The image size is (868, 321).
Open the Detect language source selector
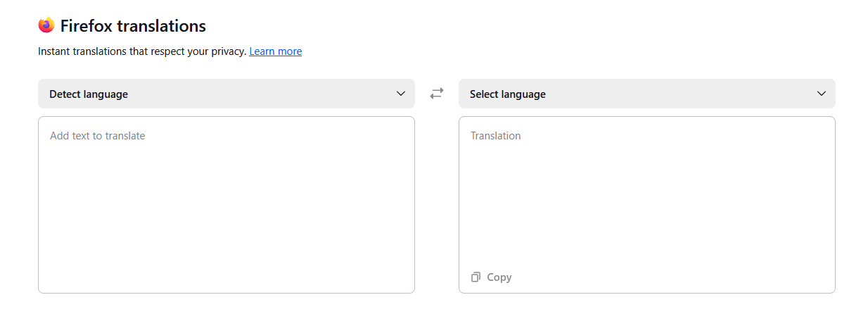[x=226, y=94]
